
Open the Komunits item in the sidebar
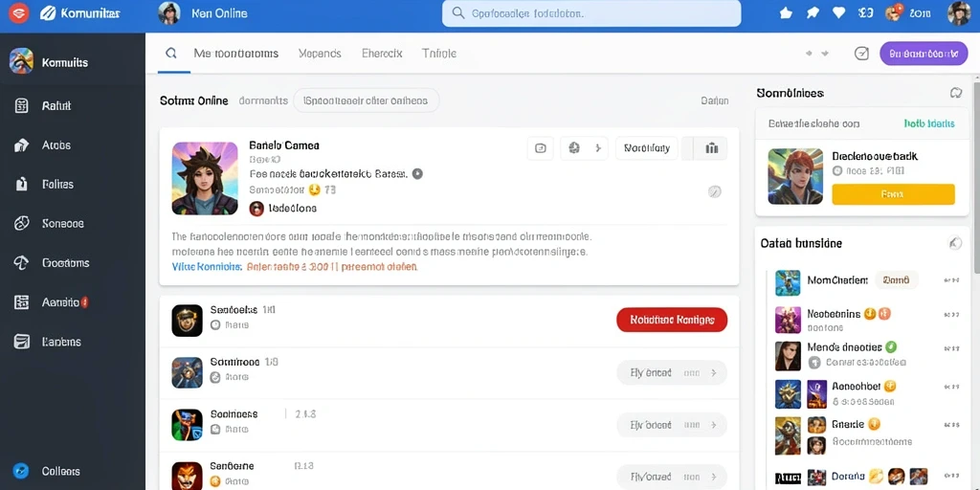73,62
